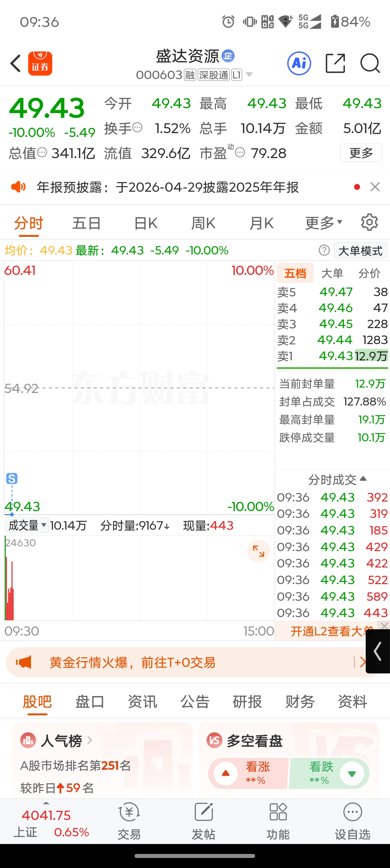The height and width of the screenshot is (868, 390).
Task: Select the 五档 order book tab
Action: tap(295, 273)
